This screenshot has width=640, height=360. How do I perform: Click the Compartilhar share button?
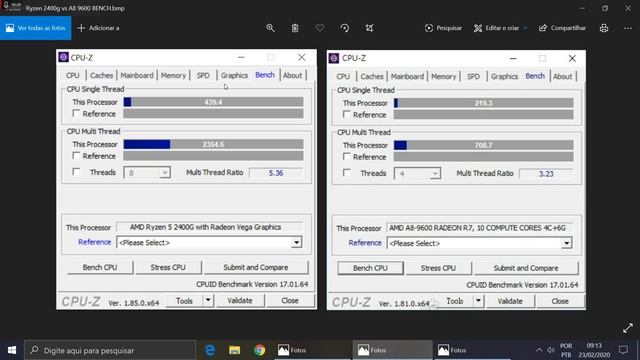pyautogui.click(x=562, y=28)
